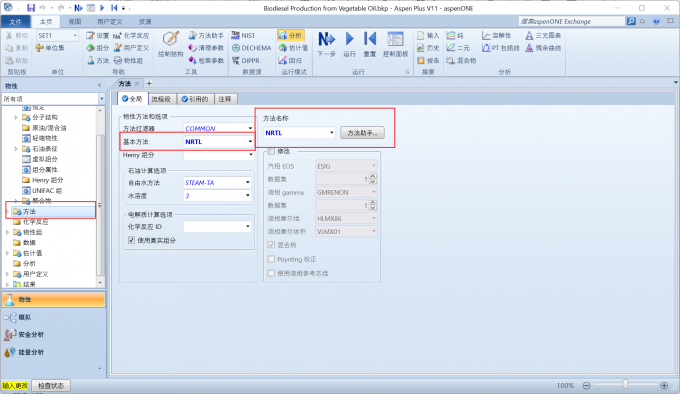
Task: Select Analysis (分析) run mode
Action: coord(291,36)
